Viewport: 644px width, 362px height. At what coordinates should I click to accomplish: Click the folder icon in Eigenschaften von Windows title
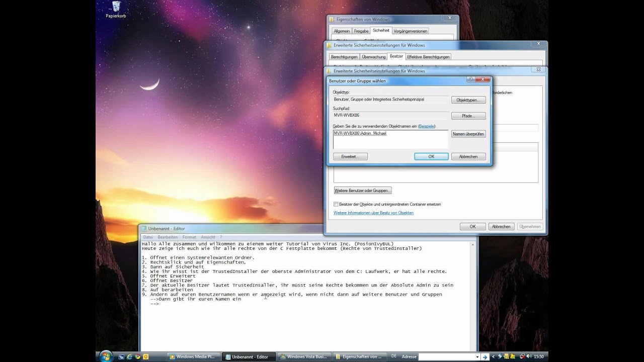point(332,19)
